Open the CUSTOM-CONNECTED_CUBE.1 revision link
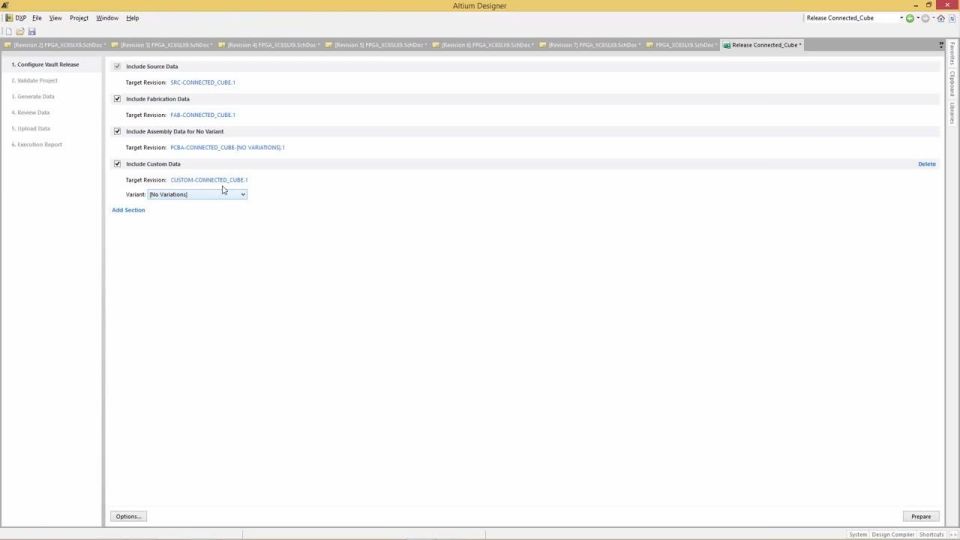This screenshot has width=960, height=540. [x=209, y=180]
